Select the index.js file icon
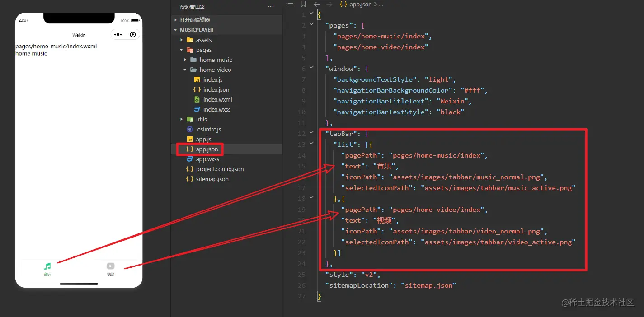 click(197, 79)
